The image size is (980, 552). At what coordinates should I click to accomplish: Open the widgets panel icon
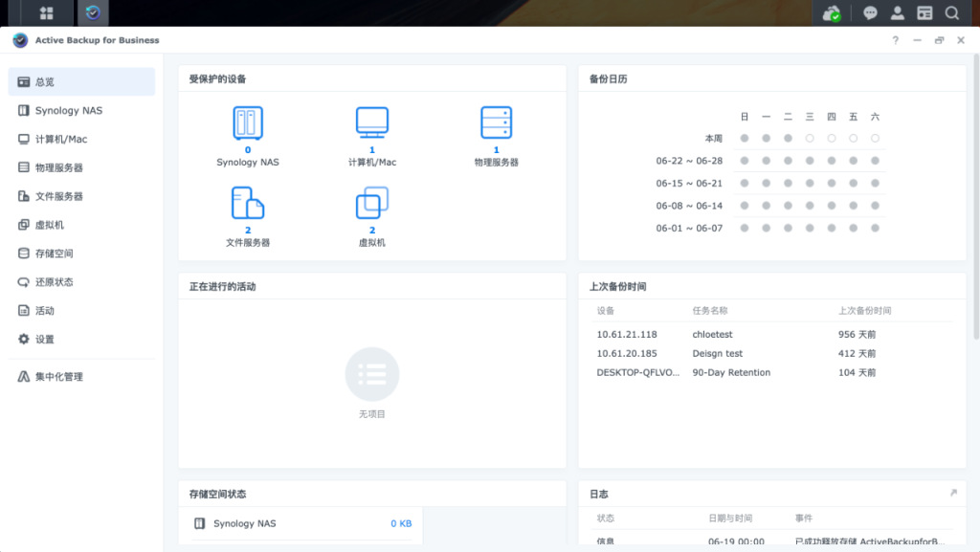tap(925, 13)
